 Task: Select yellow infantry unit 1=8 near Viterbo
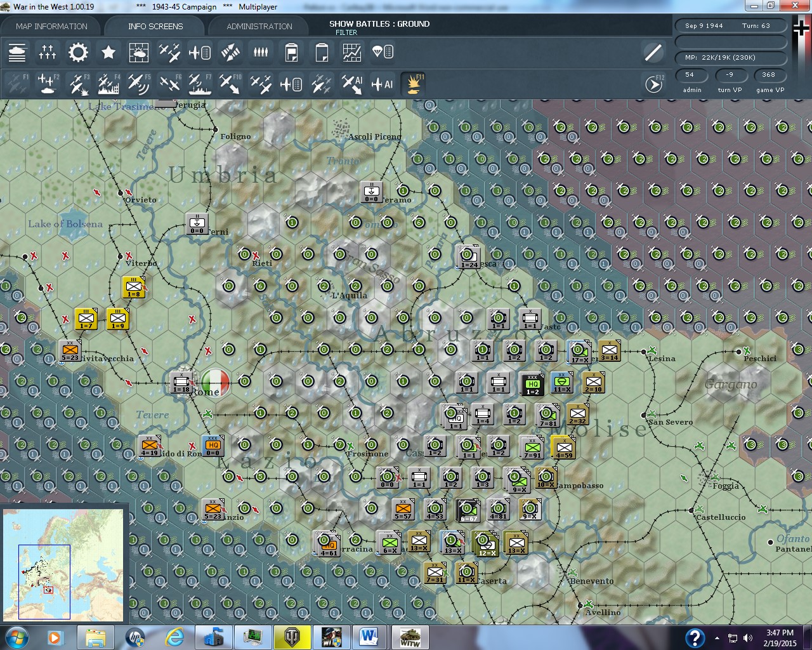pos(134,288)
